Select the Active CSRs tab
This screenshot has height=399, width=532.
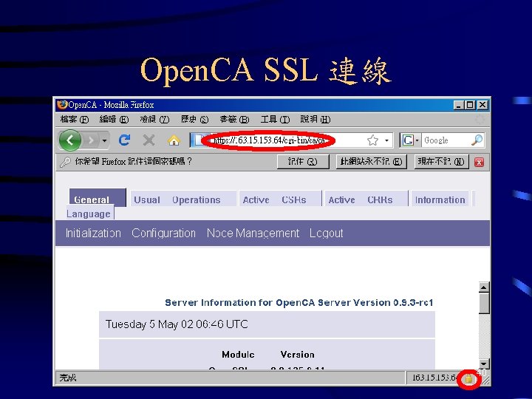click(280, 199)
